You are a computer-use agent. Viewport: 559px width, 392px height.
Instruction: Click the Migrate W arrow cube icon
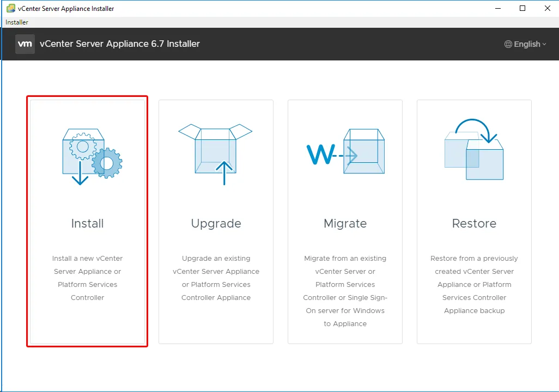(x=345, y=151)
